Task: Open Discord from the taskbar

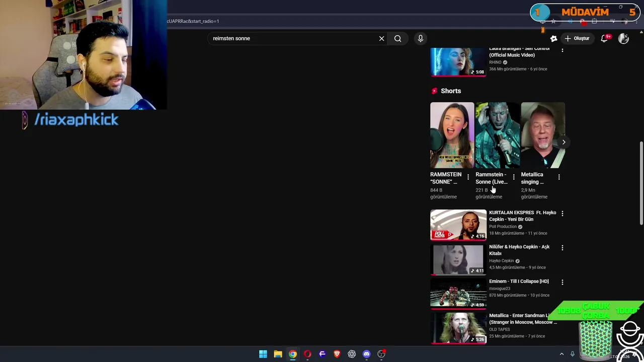Action: [x=367, y=354]
